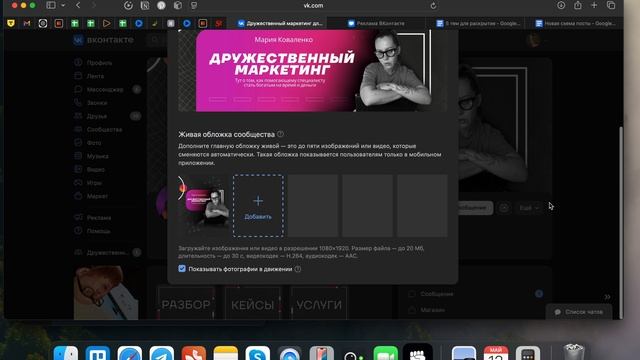Open the КЕЙСЫ menu tile
Screen dimensions: 640x360
point(253,303)
